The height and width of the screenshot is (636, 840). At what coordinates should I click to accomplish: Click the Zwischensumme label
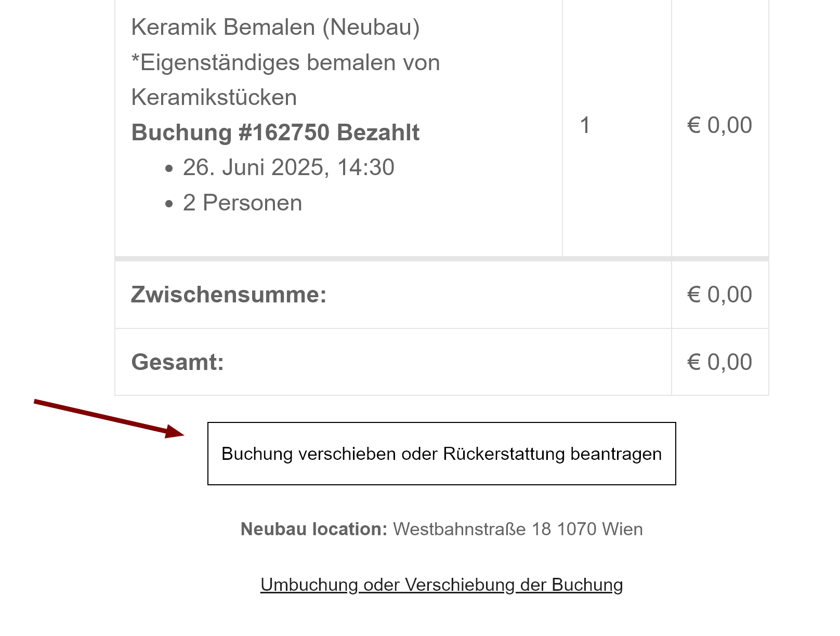pos(229,295)
